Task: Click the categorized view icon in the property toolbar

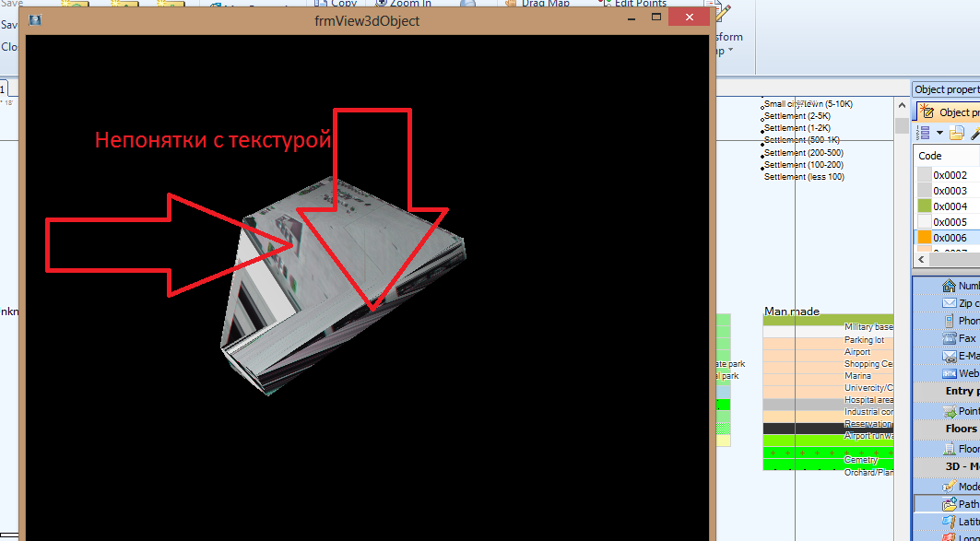Action: 924,134
